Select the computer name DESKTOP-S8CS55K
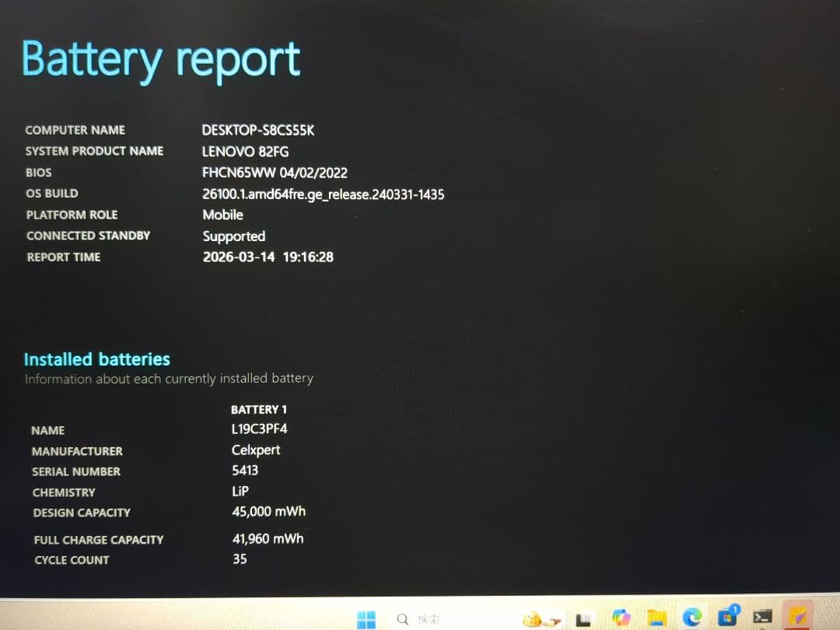 click(257, 130)
